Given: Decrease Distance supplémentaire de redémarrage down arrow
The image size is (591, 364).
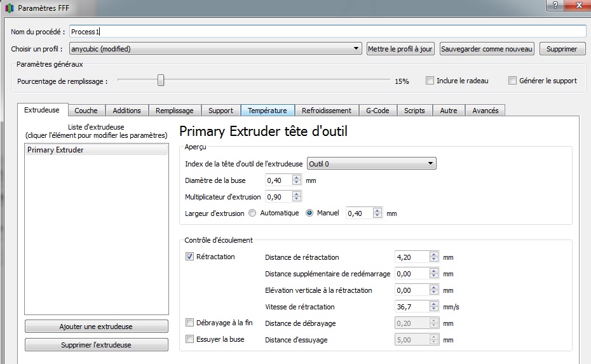Looking at the screenshot, I should tap(434, 276).
